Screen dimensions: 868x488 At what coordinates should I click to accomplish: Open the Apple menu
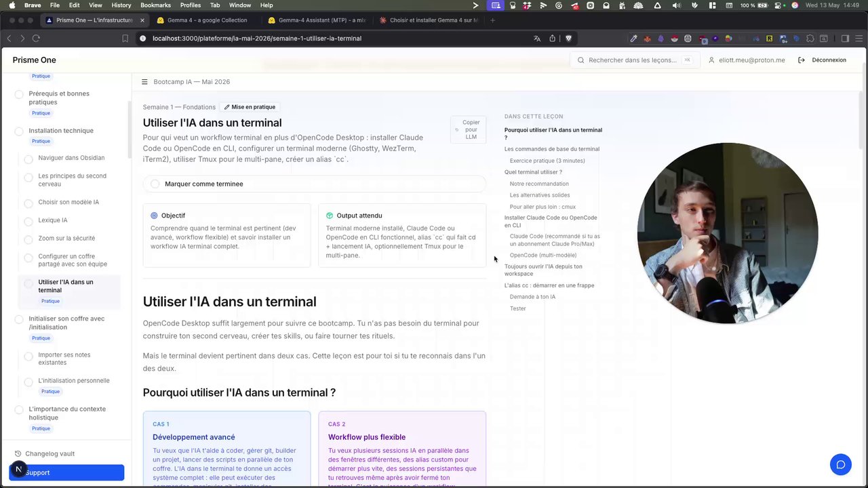point(12,5)
